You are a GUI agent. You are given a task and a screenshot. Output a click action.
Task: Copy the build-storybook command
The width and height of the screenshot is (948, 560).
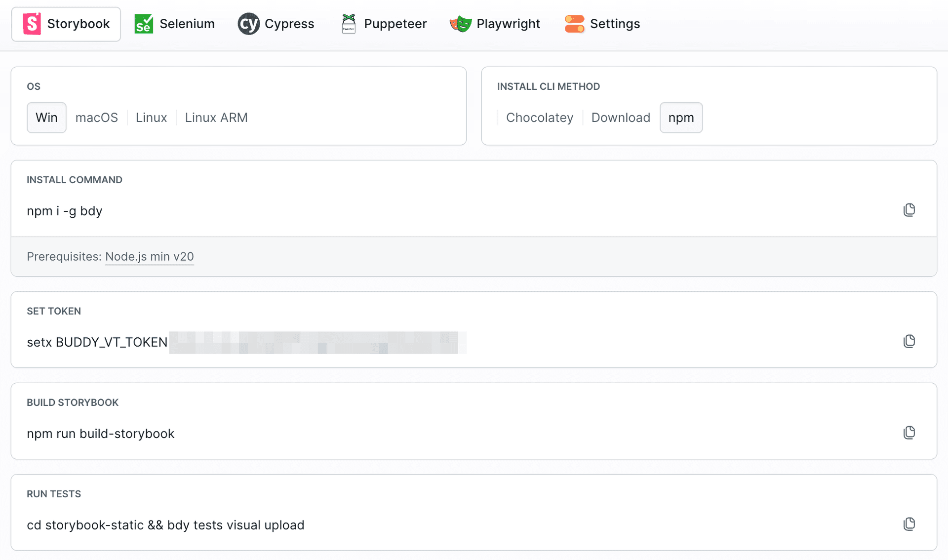coord(909,433)
